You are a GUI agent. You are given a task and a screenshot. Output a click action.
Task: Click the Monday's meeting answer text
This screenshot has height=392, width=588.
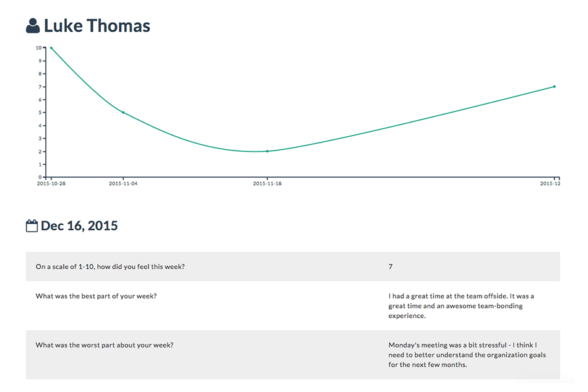[467, 355]
